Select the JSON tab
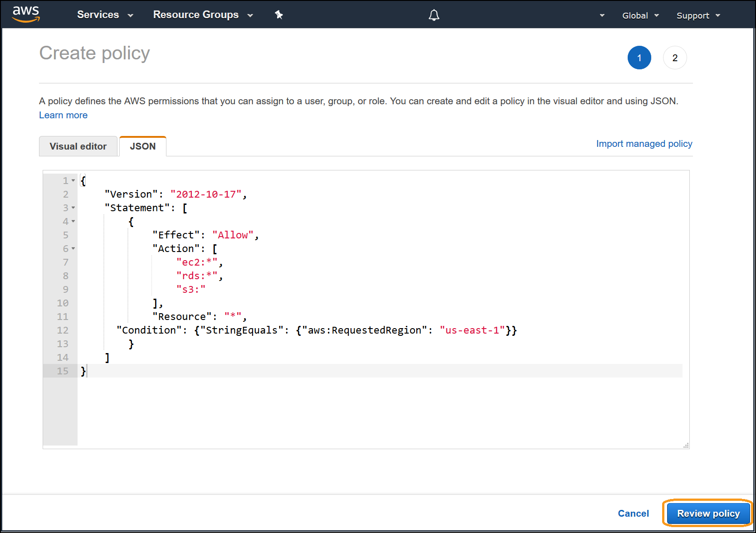The height and width of the screenshot is (533, 756). pyautogui.click(x=142, y=146)
